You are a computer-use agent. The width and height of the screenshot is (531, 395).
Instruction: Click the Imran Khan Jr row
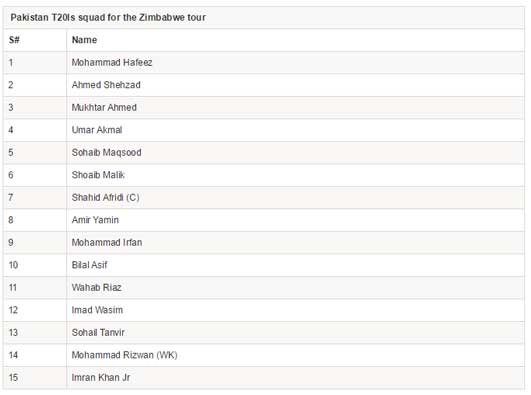pyautogui.click(x=264, y=378)
